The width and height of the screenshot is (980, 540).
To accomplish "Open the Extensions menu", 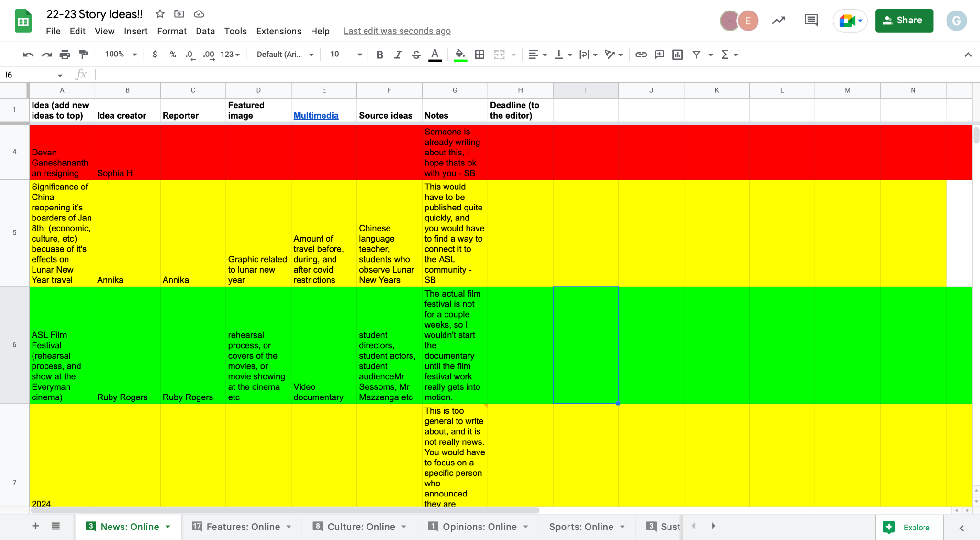I will [278, 31].
